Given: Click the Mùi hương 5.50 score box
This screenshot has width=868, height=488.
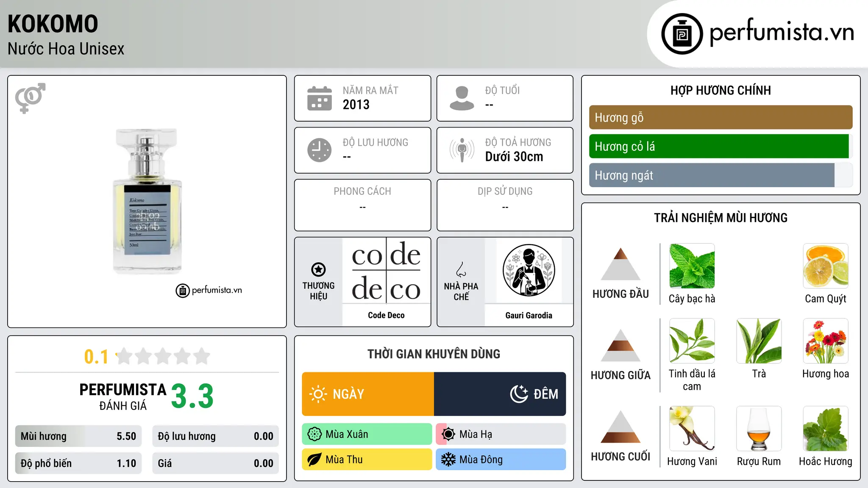Looking at the screenshot, I should coord(78,436).
